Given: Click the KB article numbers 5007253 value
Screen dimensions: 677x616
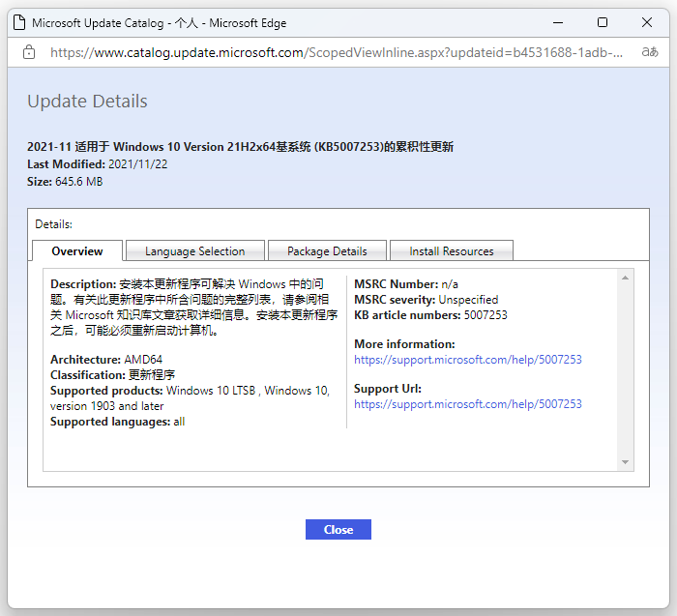Looking at the screenshot, I should click(486, 315).
